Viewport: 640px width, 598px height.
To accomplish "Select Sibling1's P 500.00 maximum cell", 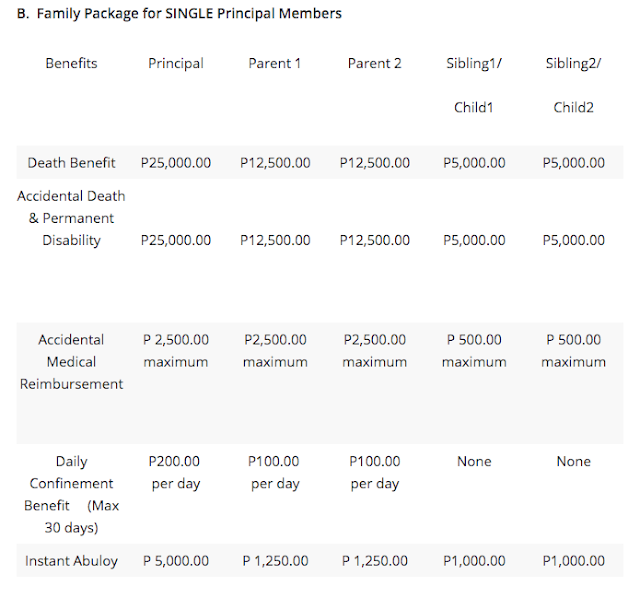I will pyautogui.click(x=474, y=350).
